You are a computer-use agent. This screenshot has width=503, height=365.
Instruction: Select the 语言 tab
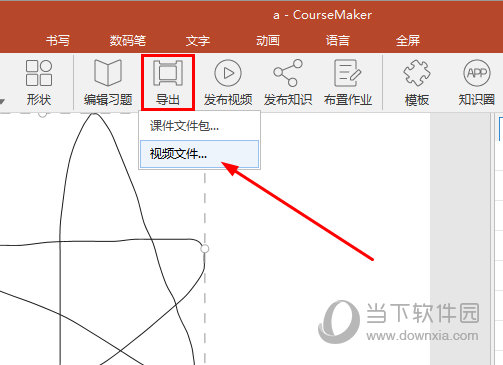(x=338, y=41)
